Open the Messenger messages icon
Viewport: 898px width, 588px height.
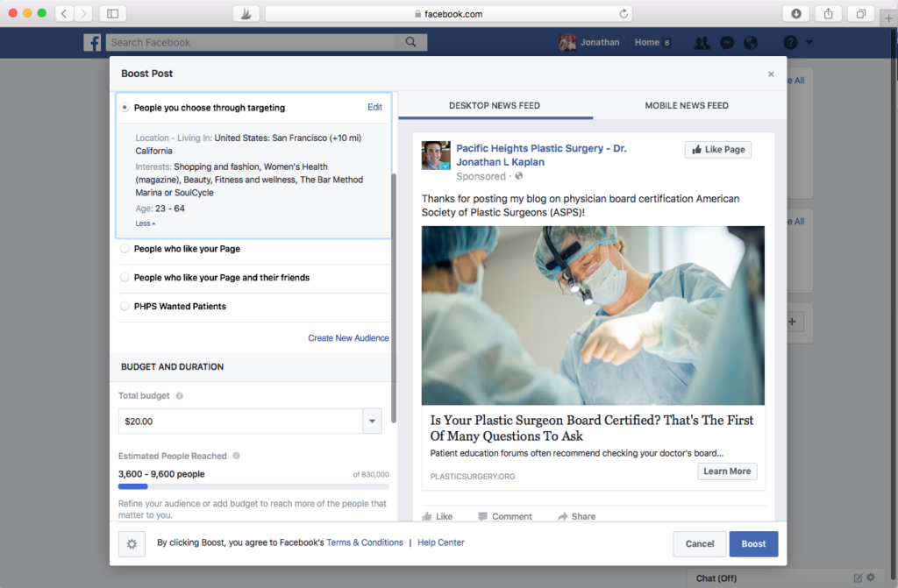(727, 42)
